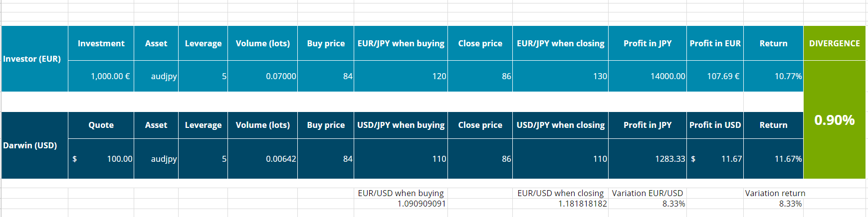Select the Darwin return 11.67% cell

773,159
